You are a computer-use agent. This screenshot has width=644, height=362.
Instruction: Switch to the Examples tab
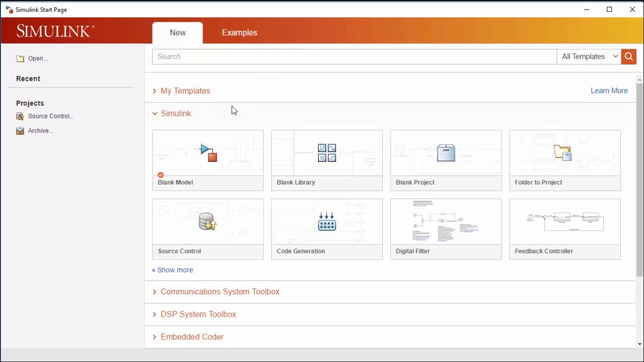point(239,33)
